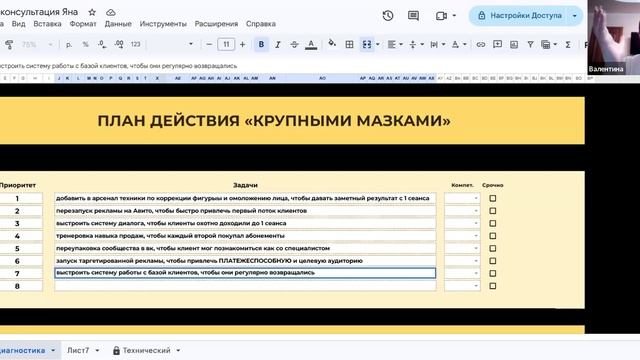
Task: Switch to the Лист7 sheet tab
Action: coord(78,350)
